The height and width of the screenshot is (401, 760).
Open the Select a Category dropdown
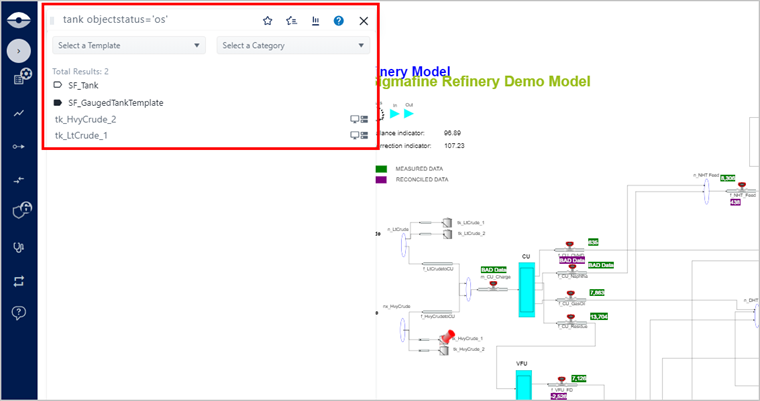point(293,45)
